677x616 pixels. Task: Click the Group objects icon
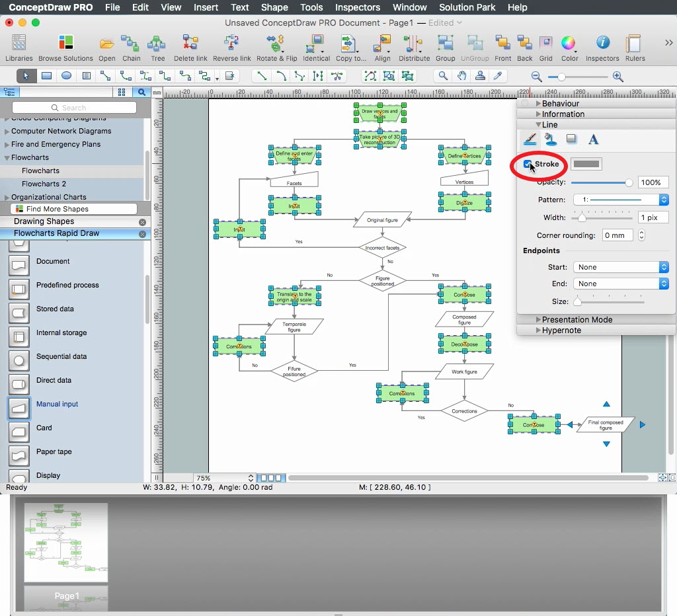pyautogui.click(x=445, y=44)
